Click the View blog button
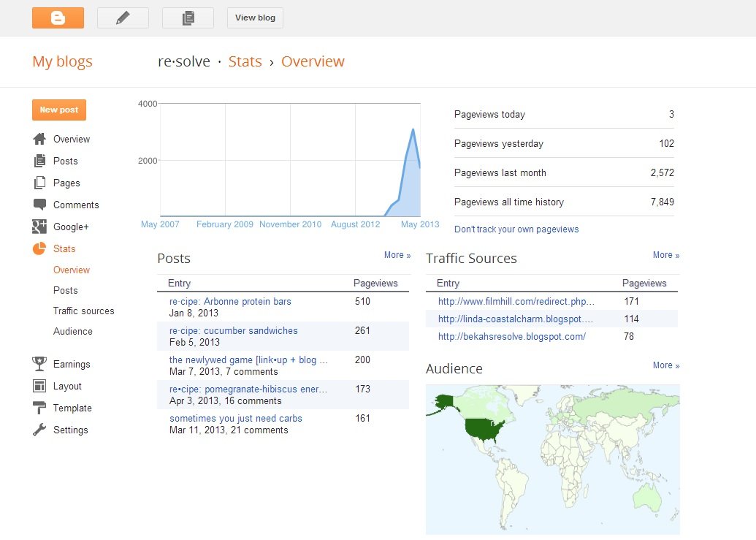This screenshot has width=756, height=540. coord(255,18)
